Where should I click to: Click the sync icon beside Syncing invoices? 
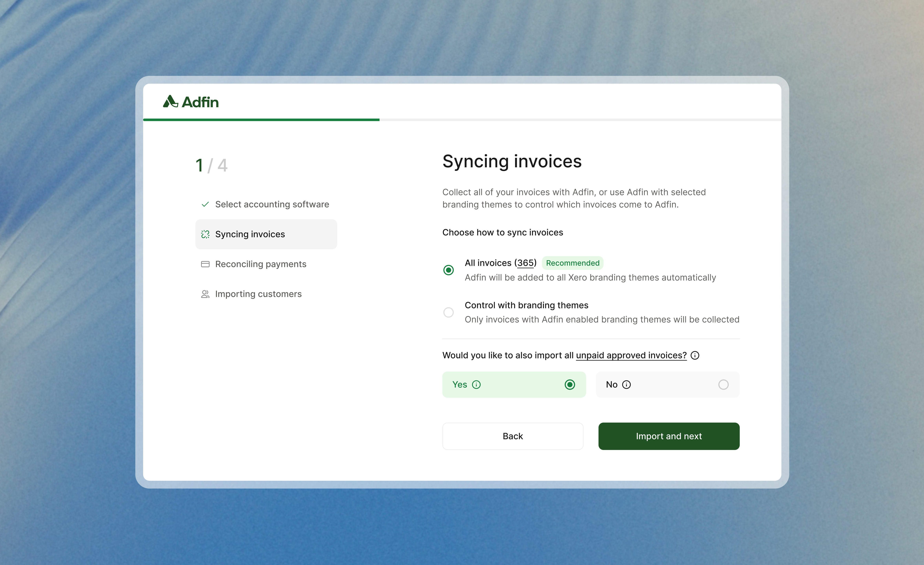(x=205, y=234)
